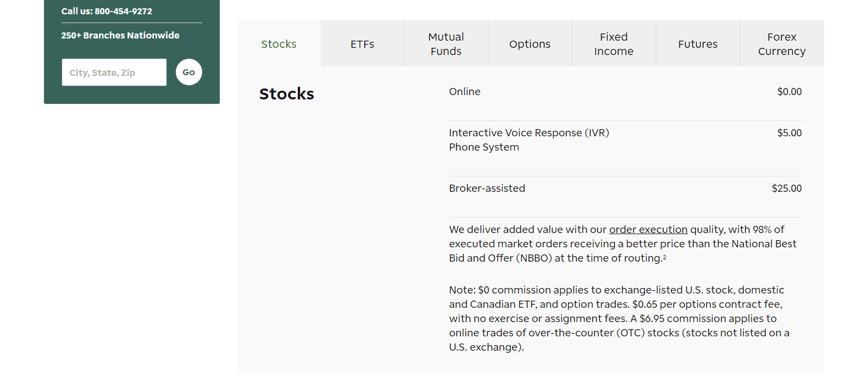Switch to the ETFs tab
The width and height of the screenshot is (868, 377).
362,43
